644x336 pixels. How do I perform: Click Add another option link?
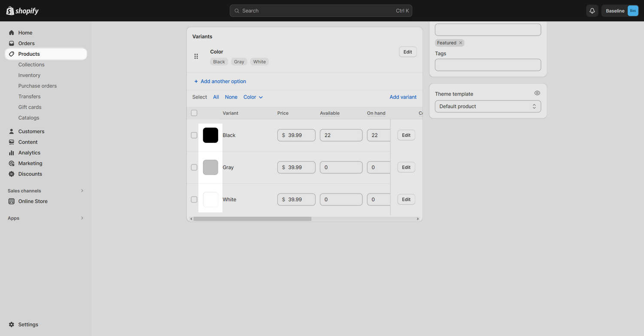220,81
